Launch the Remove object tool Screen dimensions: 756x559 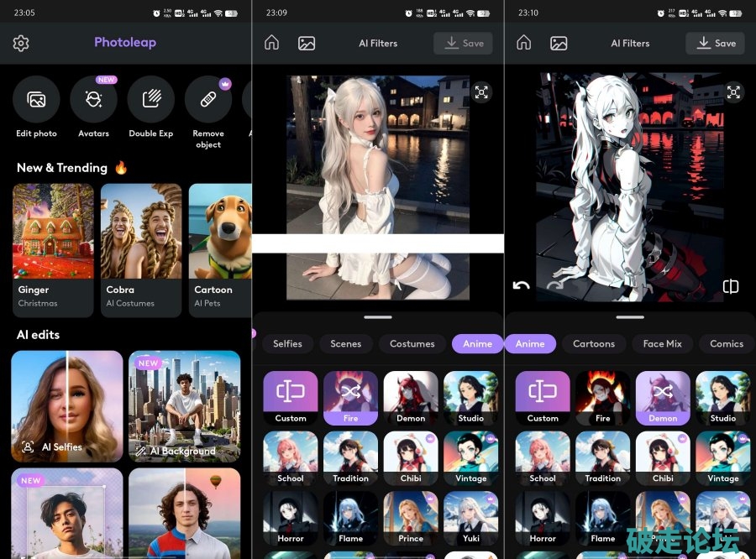coord(207,100)
